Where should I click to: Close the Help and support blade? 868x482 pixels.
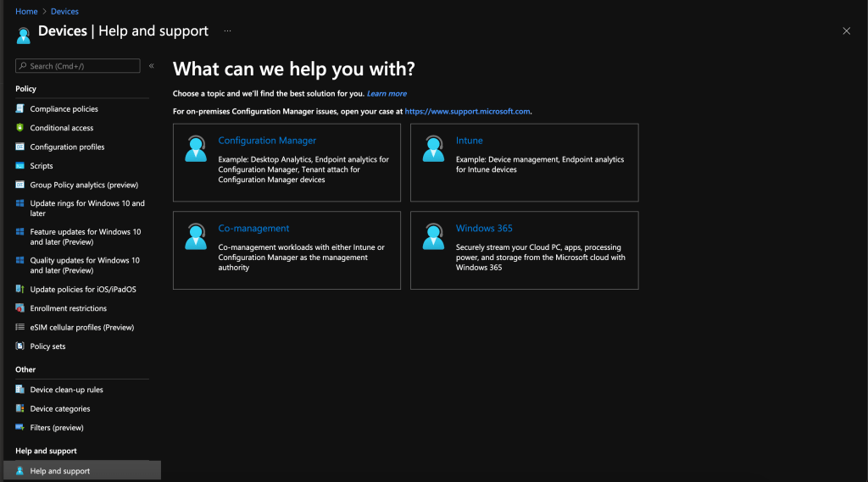point(846,31)
